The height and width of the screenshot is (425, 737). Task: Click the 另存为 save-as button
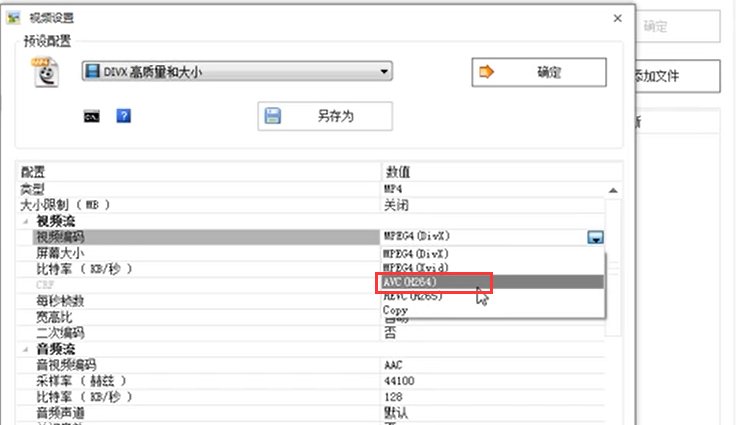click(x=325, y=116)
